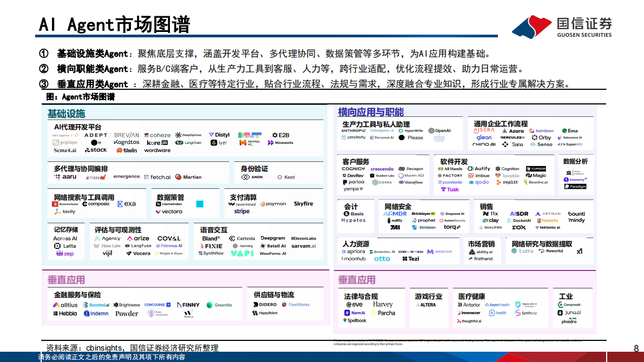Click the juna.ai logo

tap(569, 313)
